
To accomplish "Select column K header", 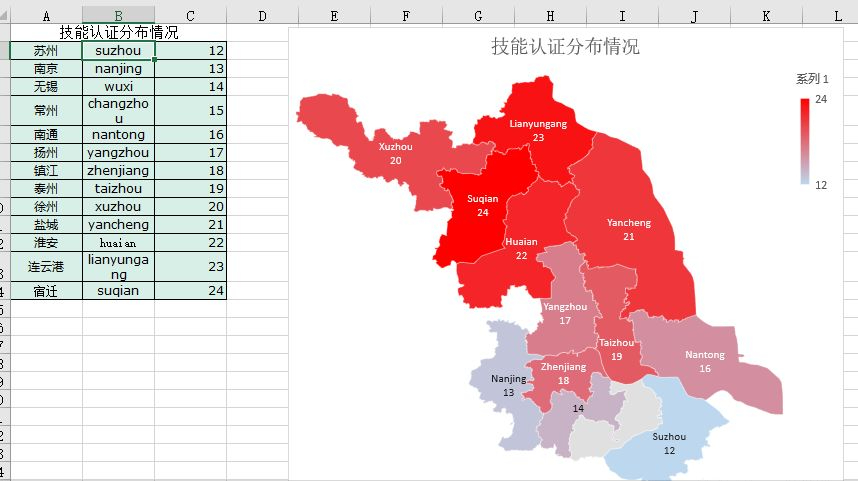I will (x=766, y=16).
